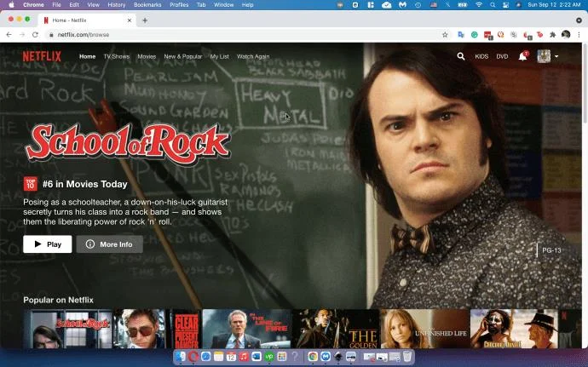Open My List navigation link
The height and width of the screenshot is (367, 588).
click(x=219, y=56)
